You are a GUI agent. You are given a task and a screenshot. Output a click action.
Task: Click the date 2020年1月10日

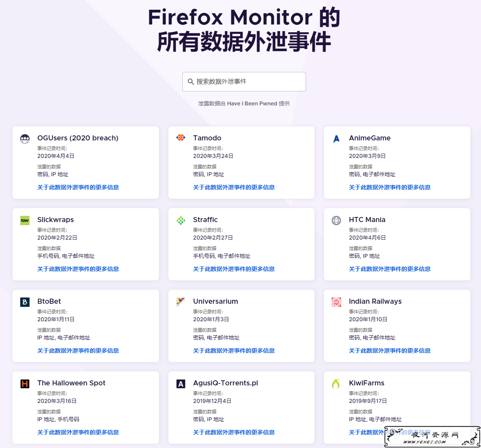[368, 319]
